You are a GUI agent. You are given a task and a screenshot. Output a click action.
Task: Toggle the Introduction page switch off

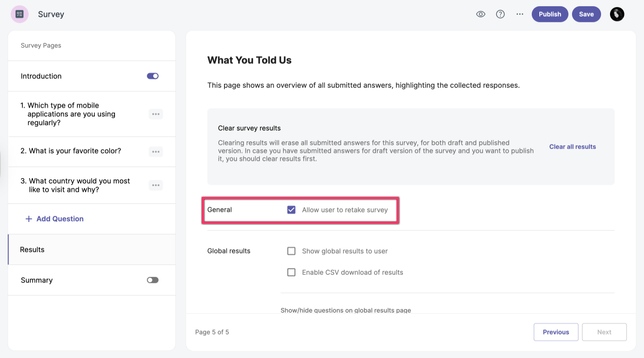pos(153,76)
